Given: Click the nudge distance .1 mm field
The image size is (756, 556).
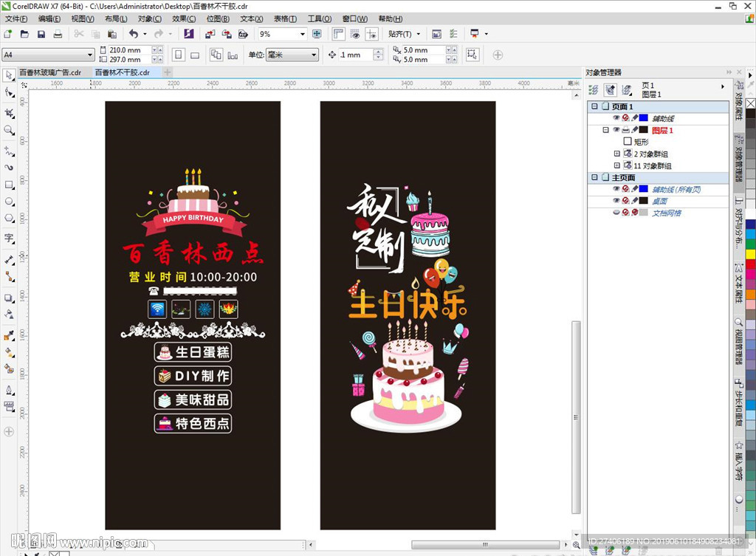Looking at the screenshot, I should point(356,55).
